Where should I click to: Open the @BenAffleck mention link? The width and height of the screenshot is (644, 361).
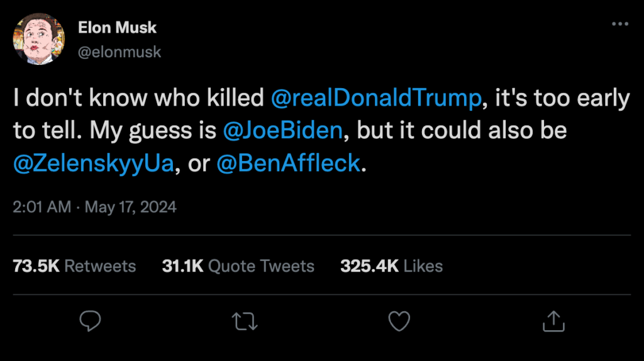[288, 163]
